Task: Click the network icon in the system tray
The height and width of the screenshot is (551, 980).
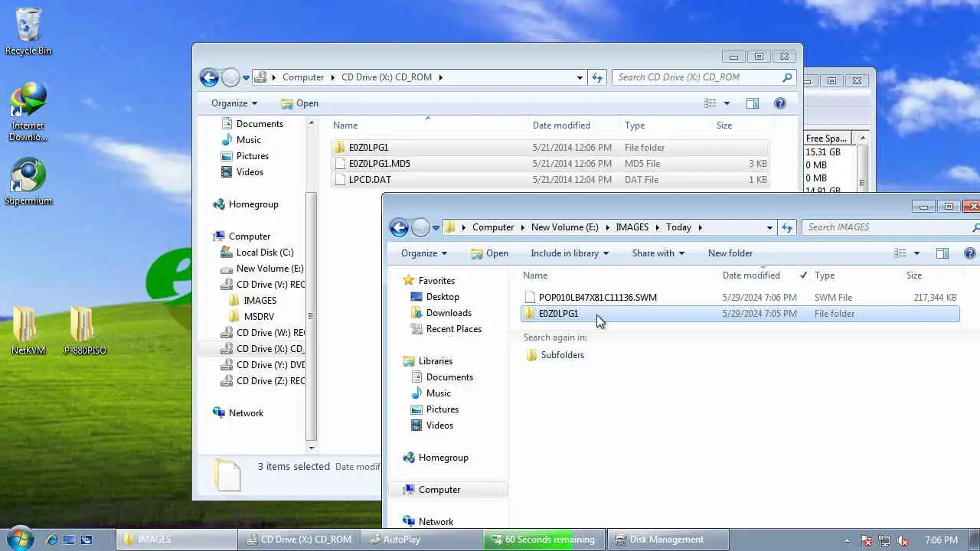Action: [x=885, y=540]
